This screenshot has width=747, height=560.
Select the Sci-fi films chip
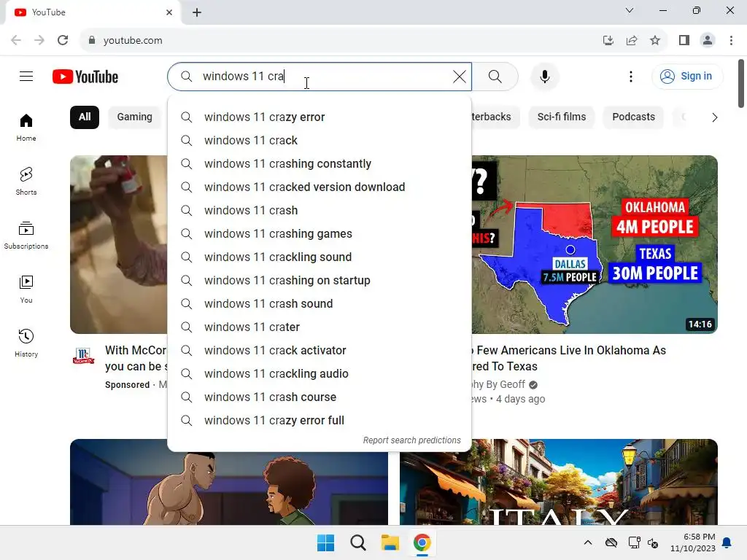pyautogui.click(x=561, y=117)
